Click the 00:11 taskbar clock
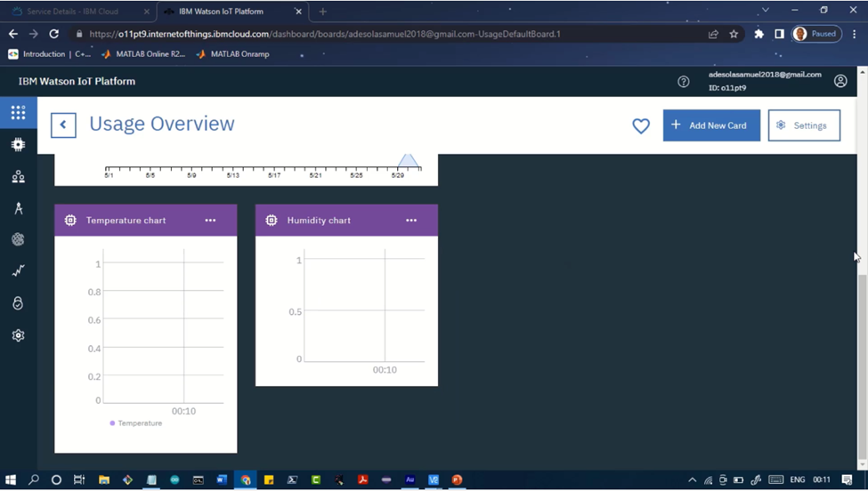The height and width of the screenshot is (491, 868). (x=822, y=480)
